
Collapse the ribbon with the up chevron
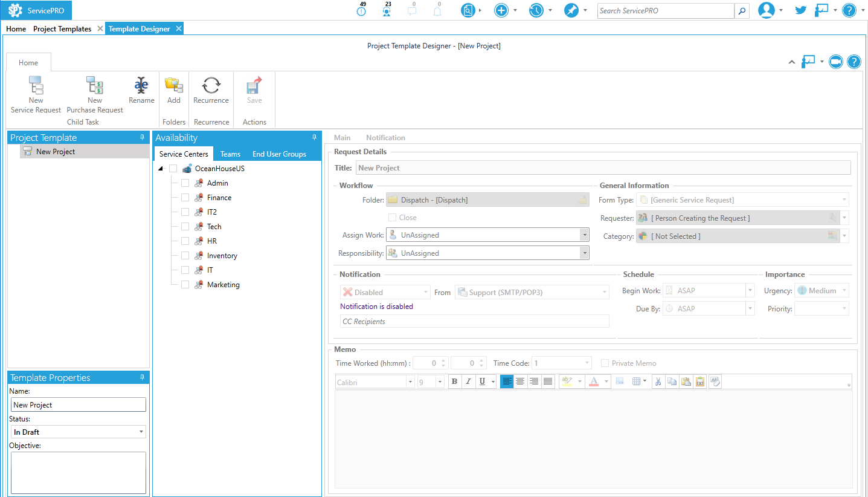click(x=792, y=62)
